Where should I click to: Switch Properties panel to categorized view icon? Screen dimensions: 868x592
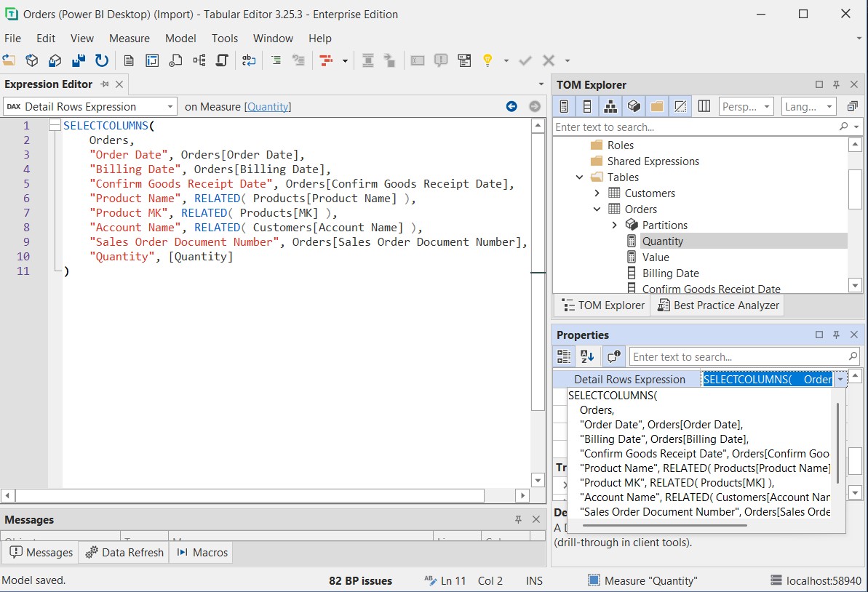tap(563, 356)
